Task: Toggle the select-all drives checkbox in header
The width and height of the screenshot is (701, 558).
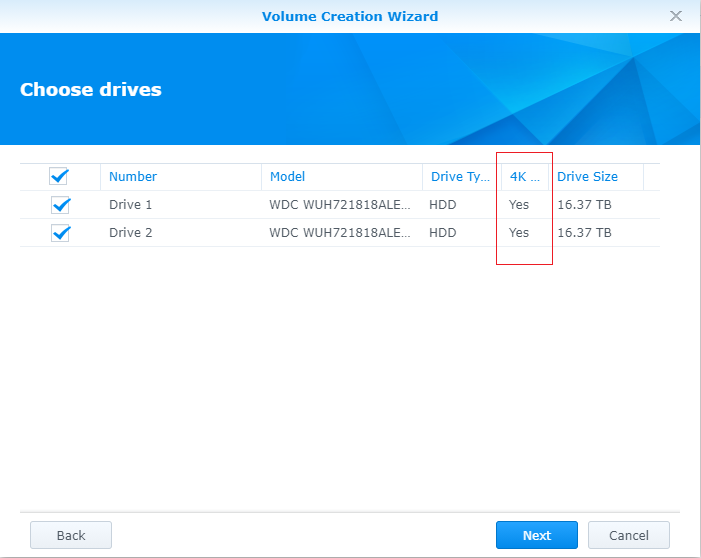Action: click(59, 176)
